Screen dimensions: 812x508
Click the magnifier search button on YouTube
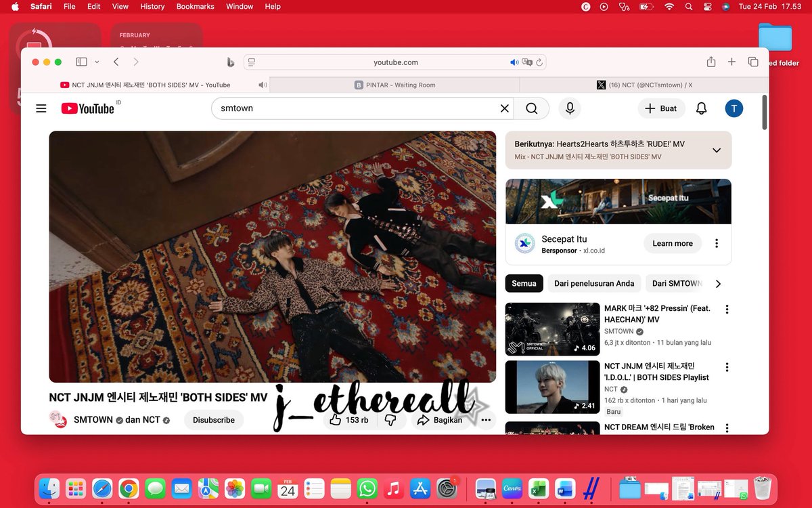[x=532, y=108]
